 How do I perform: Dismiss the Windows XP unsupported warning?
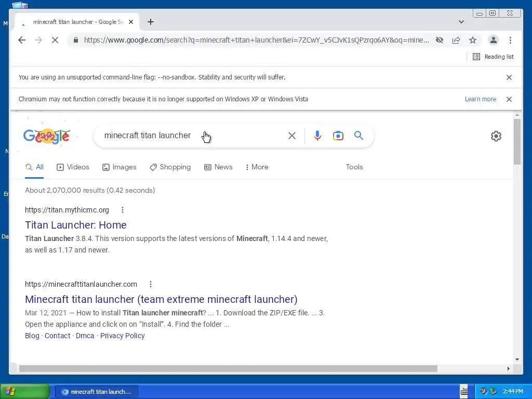(509, 99)
